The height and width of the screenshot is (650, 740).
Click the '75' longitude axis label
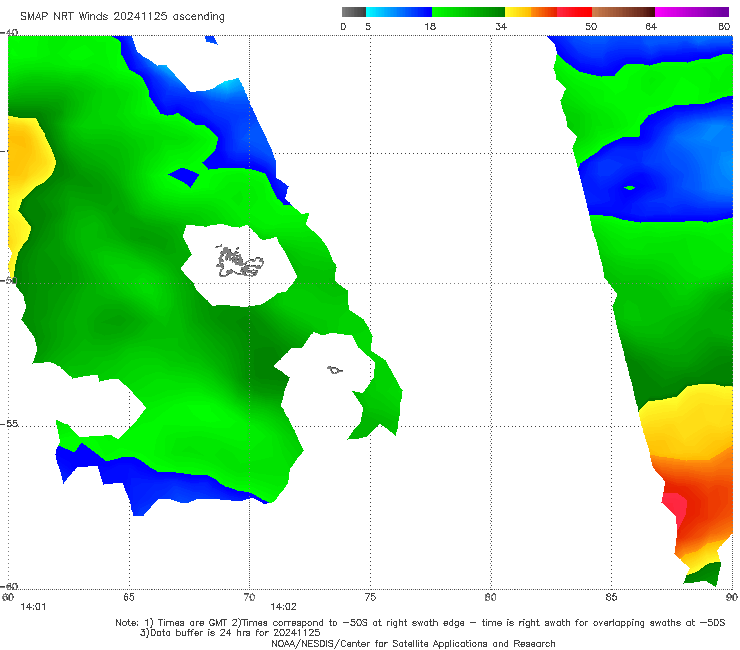coord(370,597)
